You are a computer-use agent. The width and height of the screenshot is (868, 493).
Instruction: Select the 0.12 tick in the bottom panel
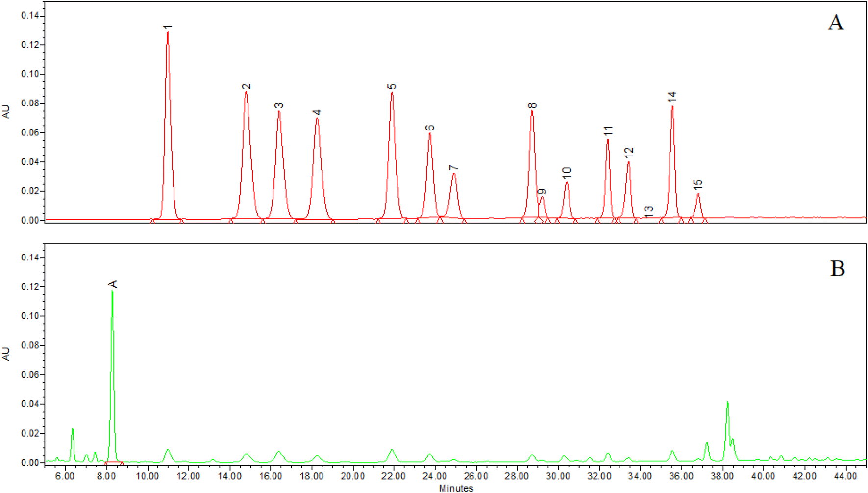[x=29, y=286]
